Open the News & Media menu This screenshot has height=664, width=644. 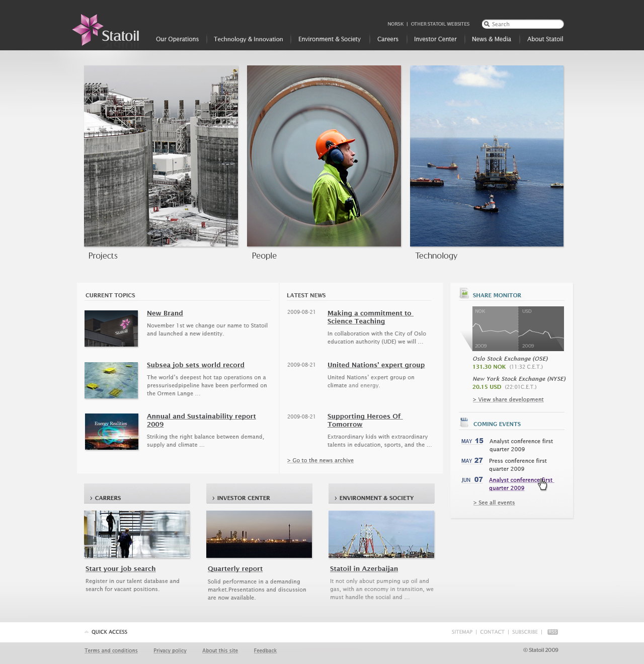point(492,39)
